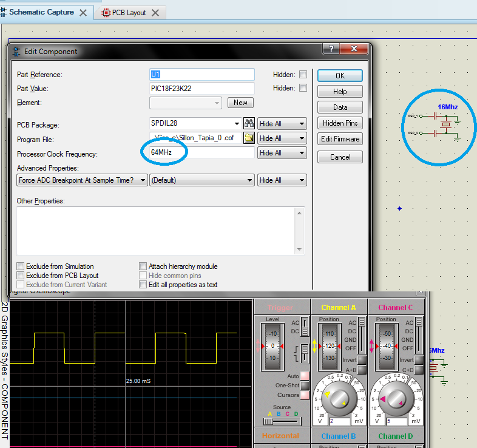Viewport: 477px width, 448px height.
Task: Toggle Hidden checkbox for Part Reference
Action: [x=303, y=74]
